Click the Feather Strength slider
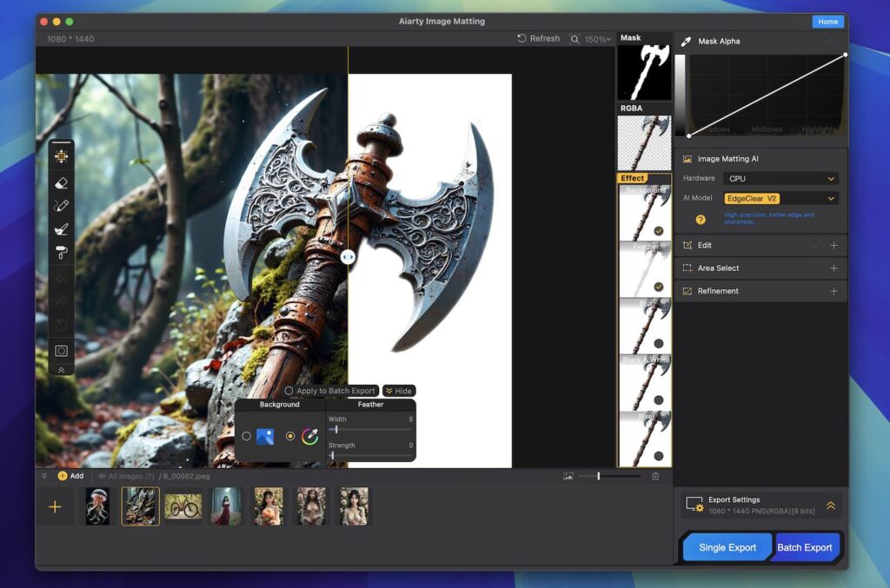 pos(370,455)
